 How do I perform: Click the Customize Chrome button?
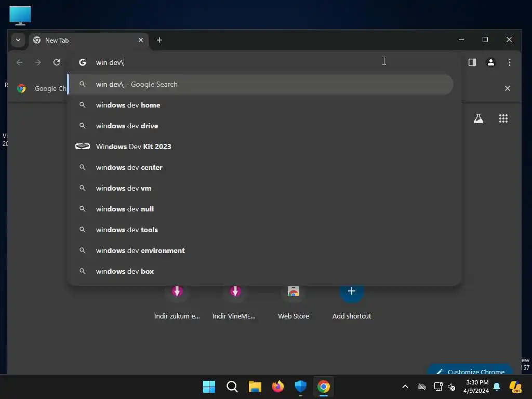[x=470, y=370]
